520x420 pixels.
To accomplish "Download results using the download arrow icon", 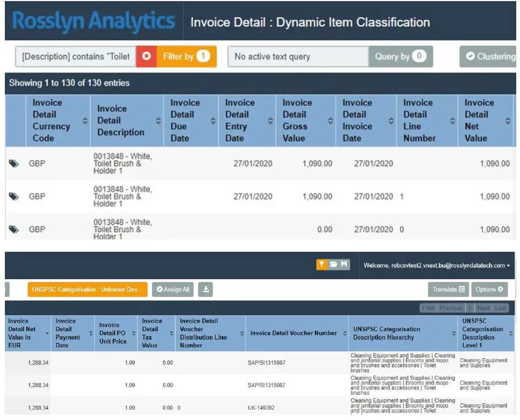I will 206,290.
